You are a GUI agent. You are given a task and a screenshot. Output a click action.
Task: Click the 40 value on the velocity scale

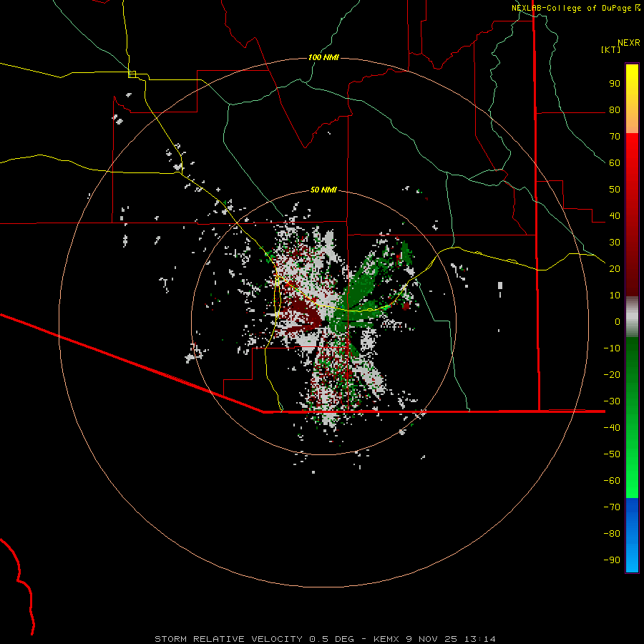(x=615, y=215)
